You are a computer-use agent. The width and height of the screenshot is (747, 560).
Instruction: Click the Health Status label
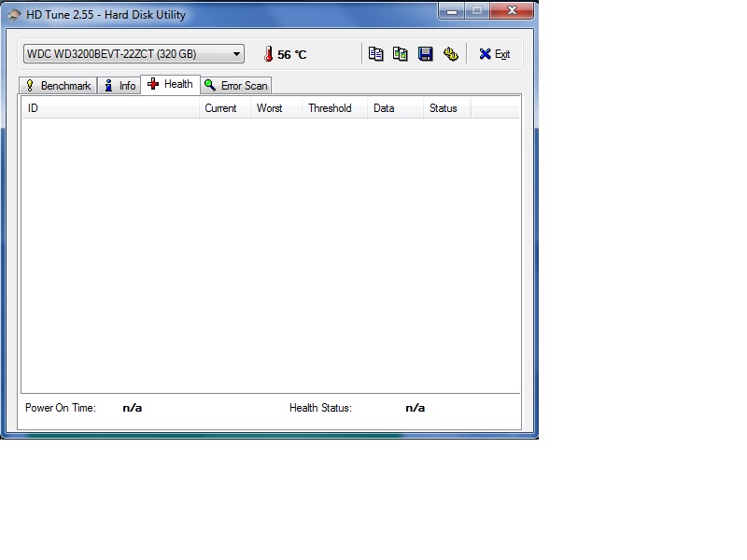tap(320, 408)
